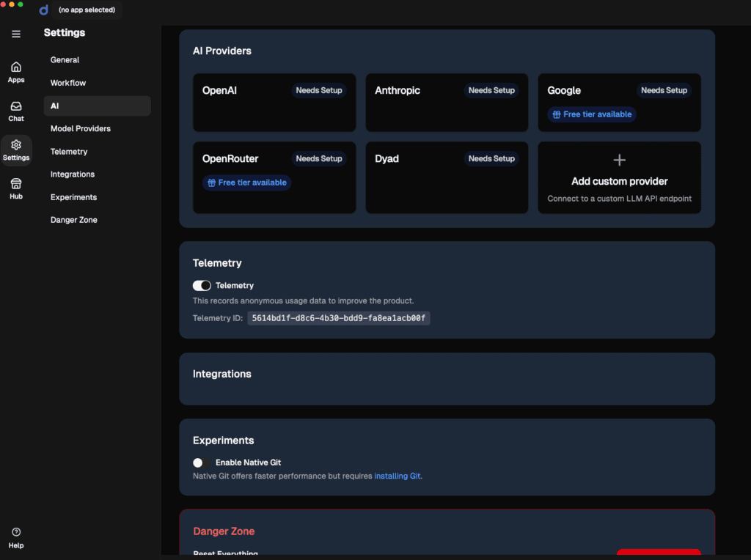Click Needs Setup badge on OpenRouter

coord(319,159)
